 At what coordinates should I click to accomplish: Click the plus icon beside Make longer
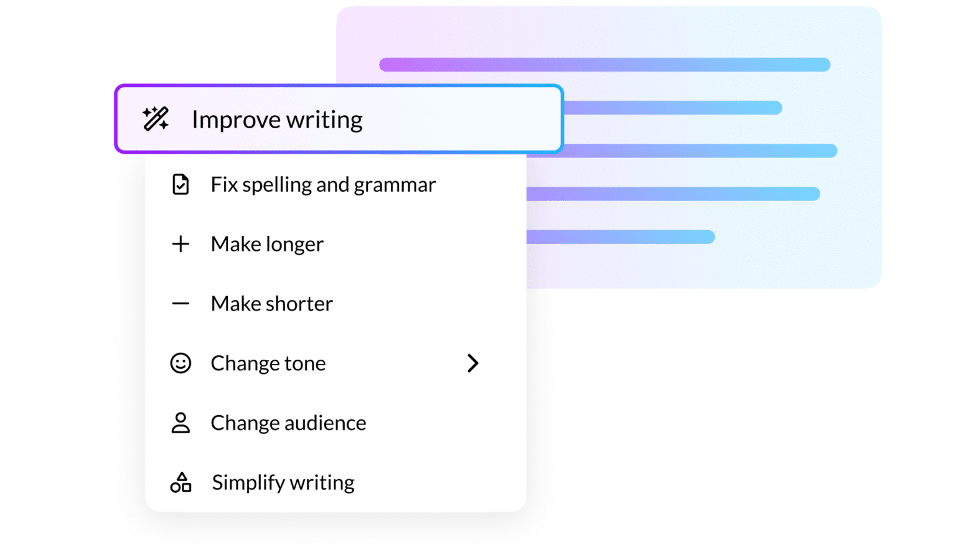click(x=180, y=244)
